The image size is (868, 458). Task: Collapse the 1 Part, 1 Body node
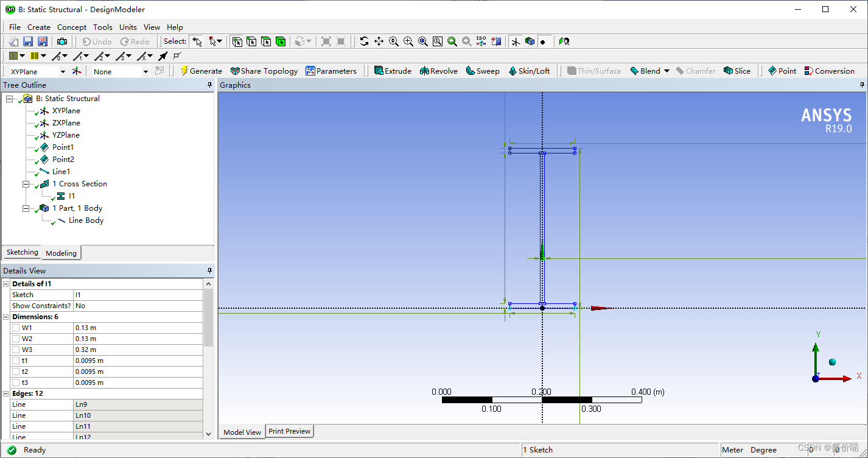[26, 208]
